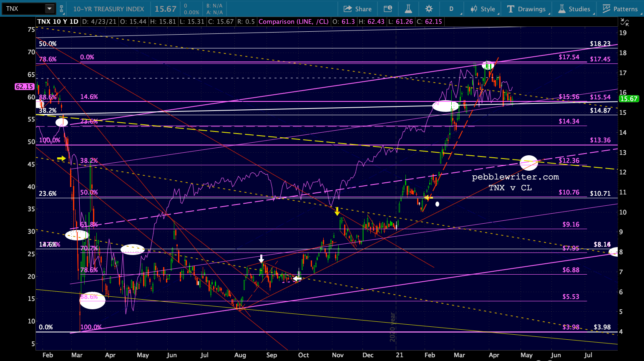This screenshot has height=361, width=644.
Task: Click the axis arrows icon at top right
Action: tap(624, 22)
